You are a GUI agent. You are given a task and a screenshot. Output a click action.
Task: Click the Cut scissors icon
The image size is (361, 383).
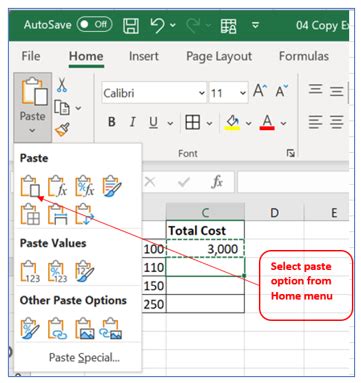[x=62, y=85]
